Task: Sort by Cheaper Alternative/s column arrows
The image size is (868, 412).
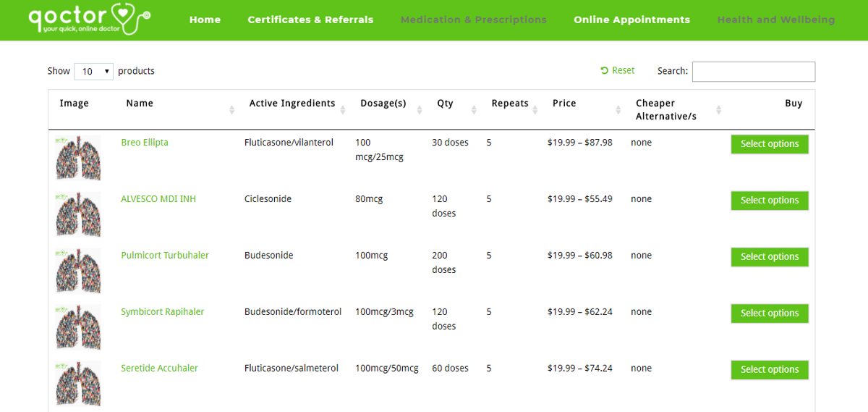Action: click(718, 109)
